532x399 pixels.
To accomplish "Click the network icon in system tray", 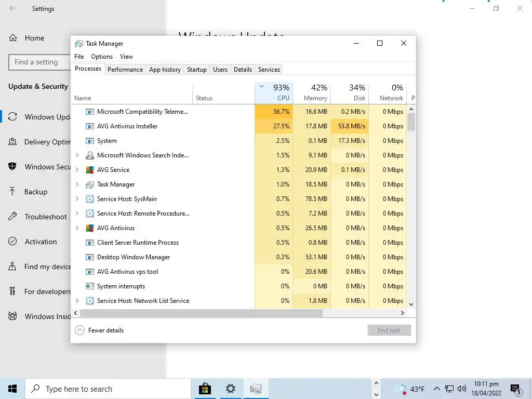I will 449,389.
